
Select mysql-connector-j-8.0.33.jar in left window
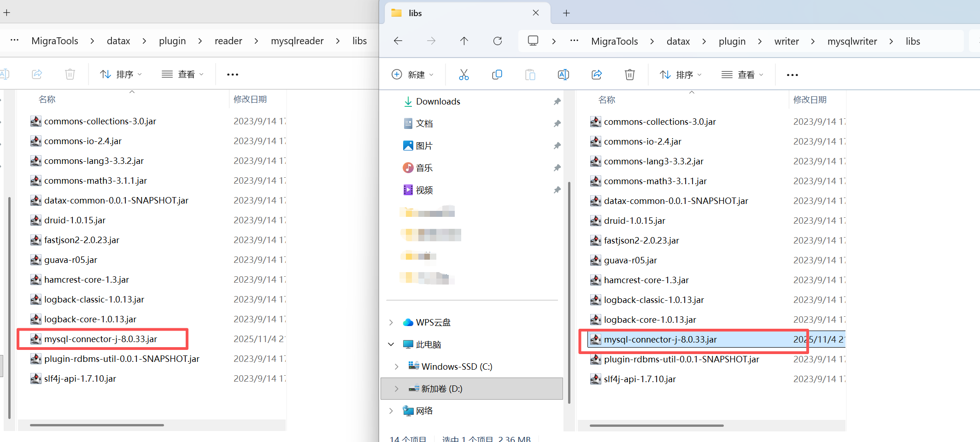[x=100, y=339]
